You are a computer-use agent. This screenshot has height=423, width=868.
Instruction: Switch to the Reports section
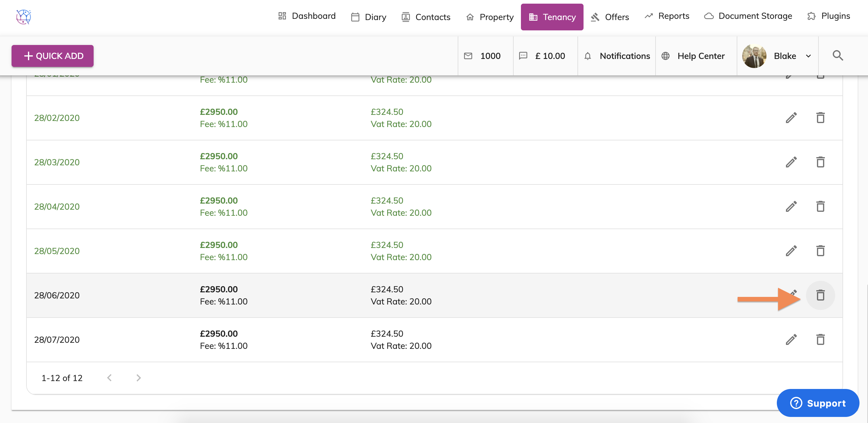(666, 16)
